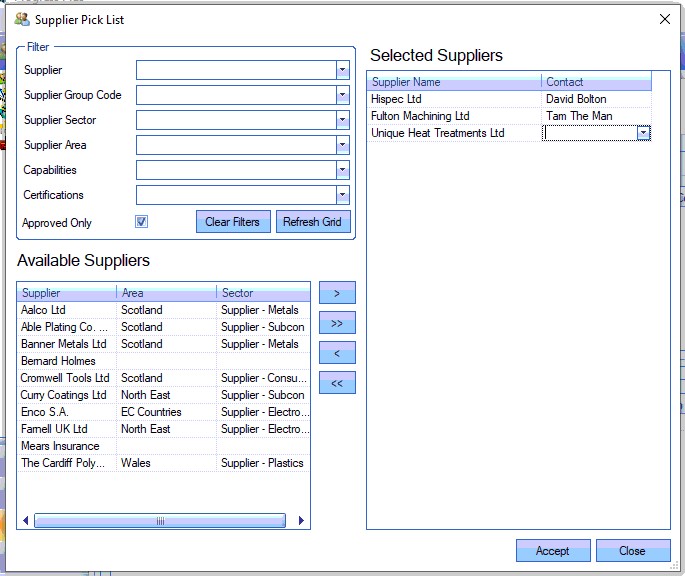Click the Supplier - Plastics sector cell
Screen dimensions: 685x576
click(x=263, y=463)
